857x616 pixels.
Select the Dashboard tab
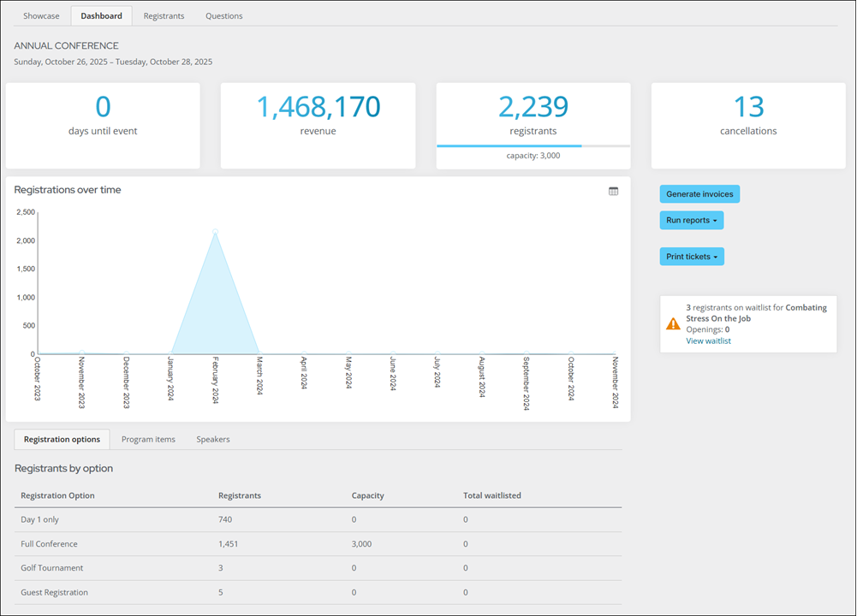[101, 15]
